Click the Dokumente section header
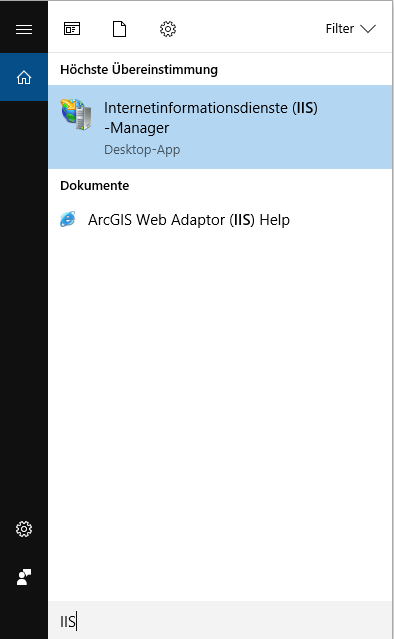The width and height of the screenshot is (394, 639). tap(95, 185)
